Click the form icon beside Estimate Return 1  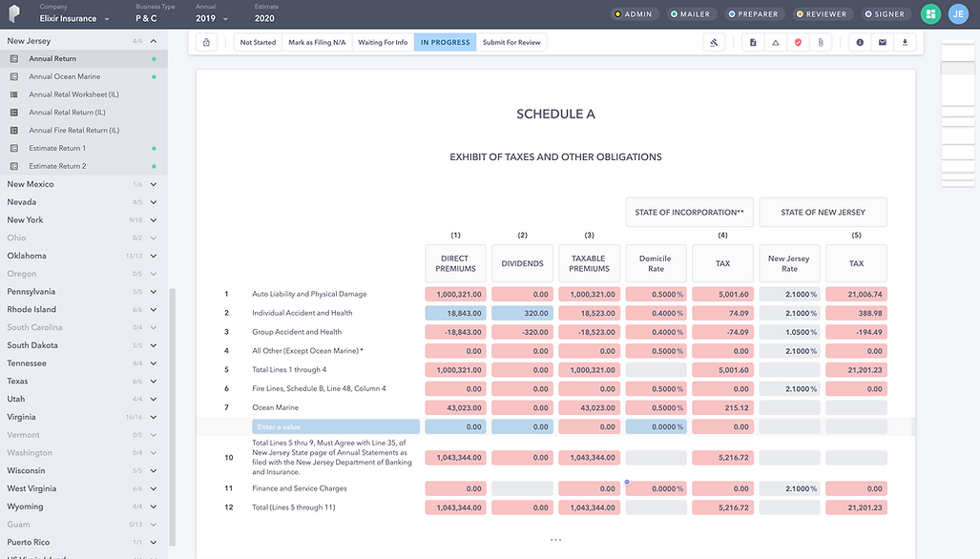(13, 149)
